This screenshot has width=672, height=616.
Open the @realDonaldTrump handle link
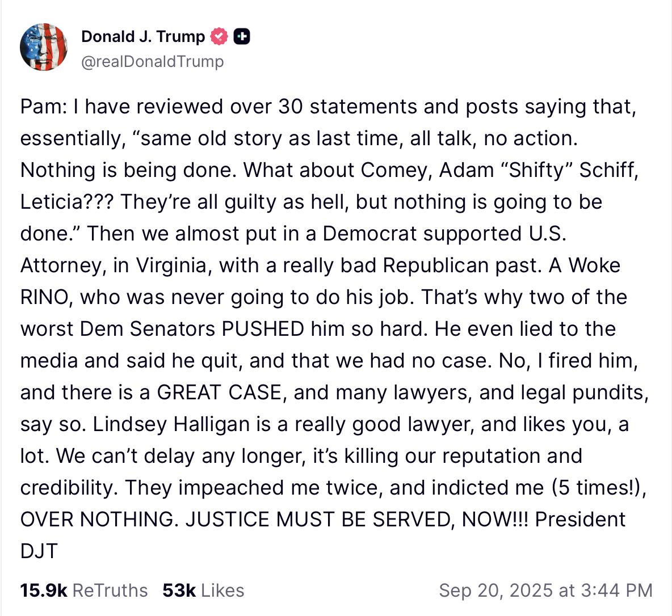(153, 61)
